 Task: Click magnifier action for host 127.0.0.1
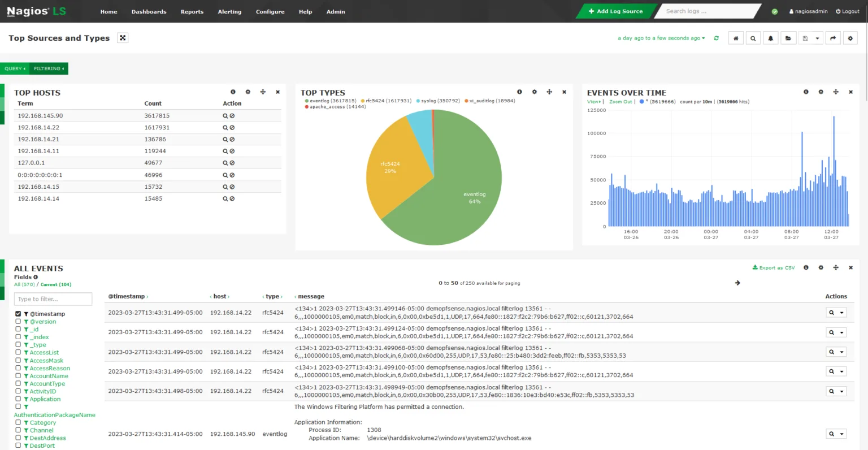(225, 163)
